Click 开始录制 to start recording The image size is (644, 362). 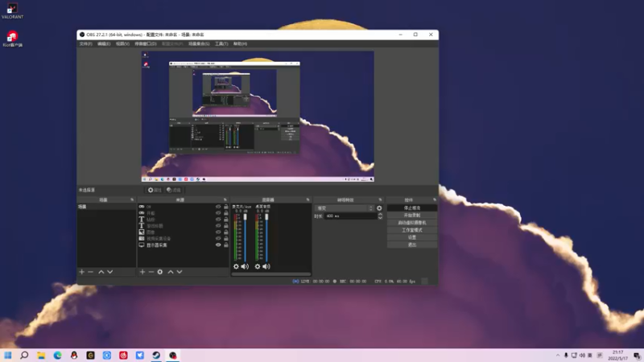(x=412, y=215)
